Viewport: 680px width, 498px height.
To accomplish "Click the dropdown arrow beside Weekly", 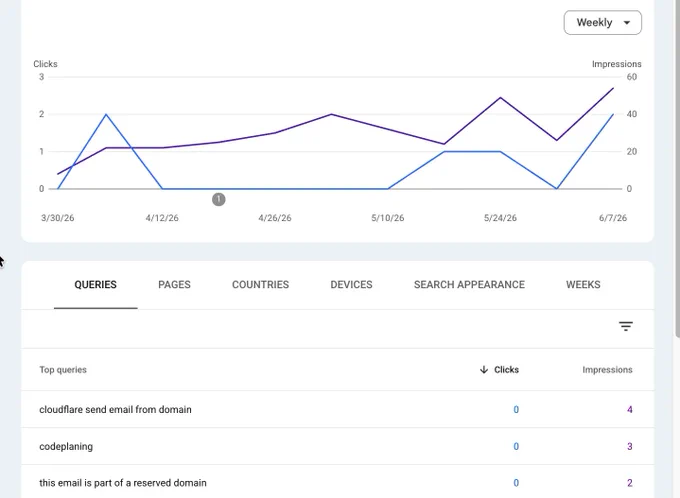I will 627,23.
